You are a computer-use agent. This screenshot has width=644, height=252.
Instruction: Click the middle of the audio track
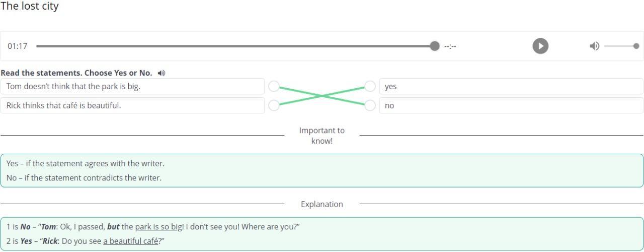[235, 46]
